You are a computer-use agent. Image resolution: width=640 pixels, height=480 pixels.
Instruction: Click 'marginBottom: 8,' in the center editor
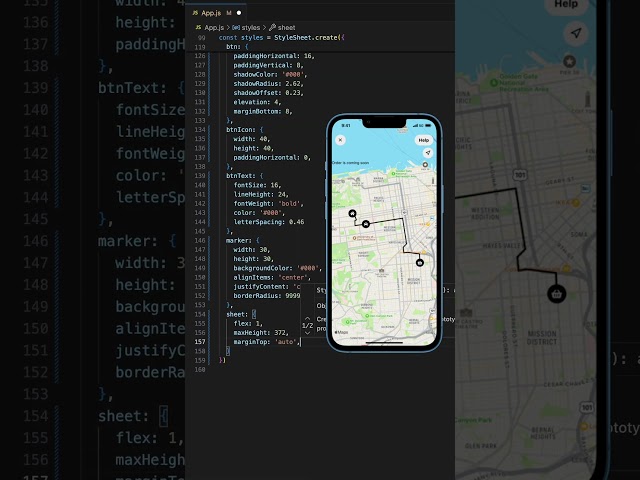tap(263, 111)
